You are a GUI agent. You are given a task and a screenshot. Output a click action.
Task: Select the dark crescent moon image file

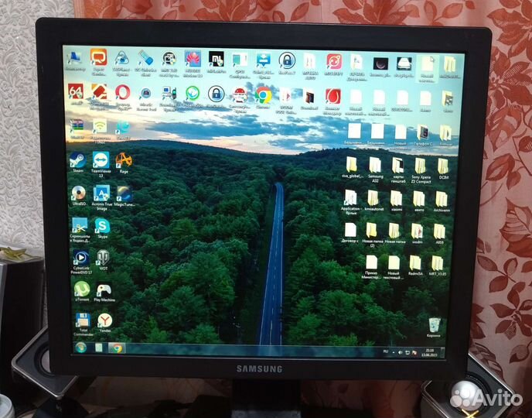coord(380,67)
